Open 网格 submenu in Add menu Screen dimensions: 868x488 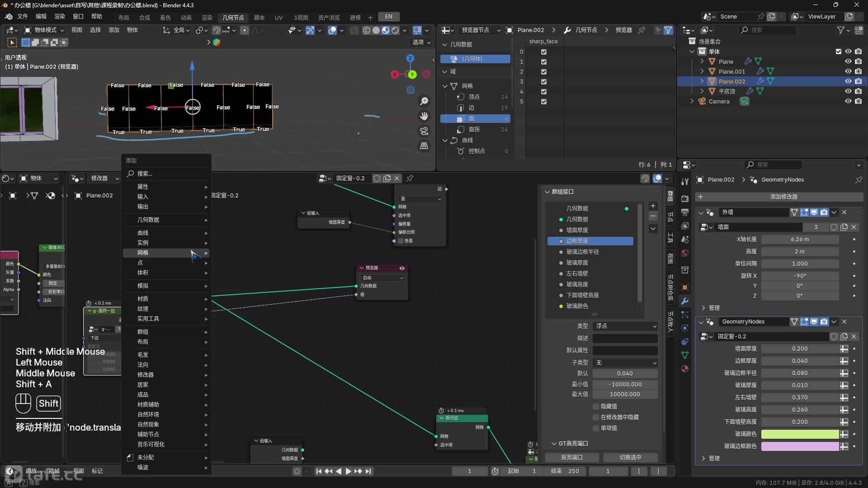click(x=166, y=253)
